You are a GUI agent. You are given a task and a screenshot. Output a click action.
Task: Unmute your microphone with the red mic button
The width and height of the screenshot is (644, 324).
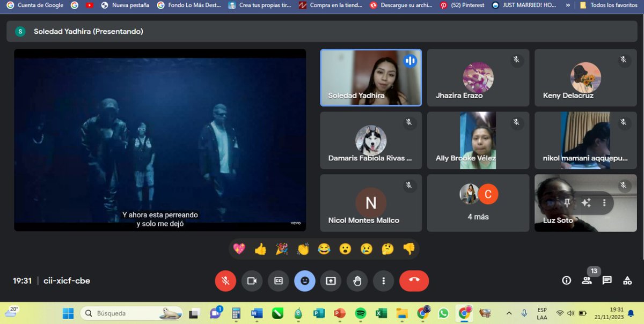pos(226,281)
